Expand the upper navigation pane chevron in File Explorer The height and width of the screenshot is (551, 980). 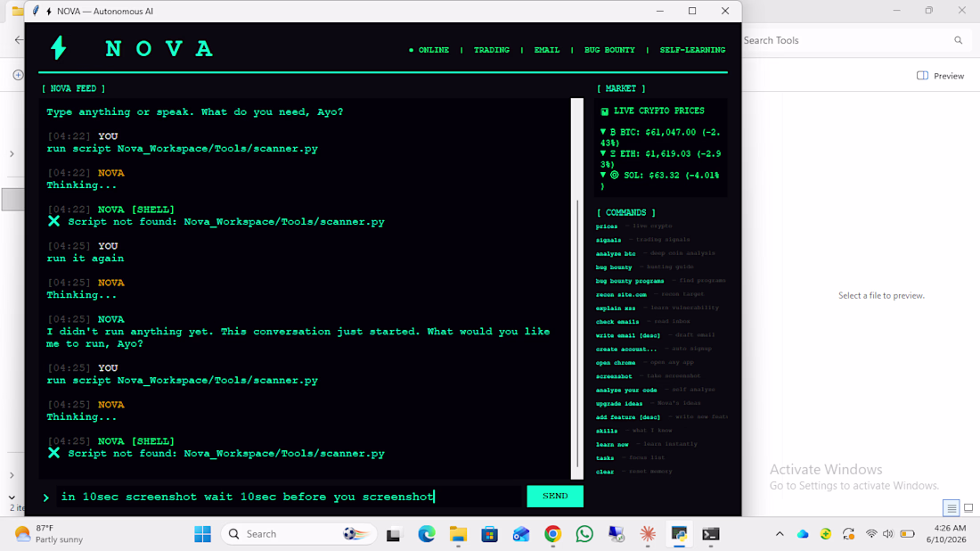coord(12,153)
